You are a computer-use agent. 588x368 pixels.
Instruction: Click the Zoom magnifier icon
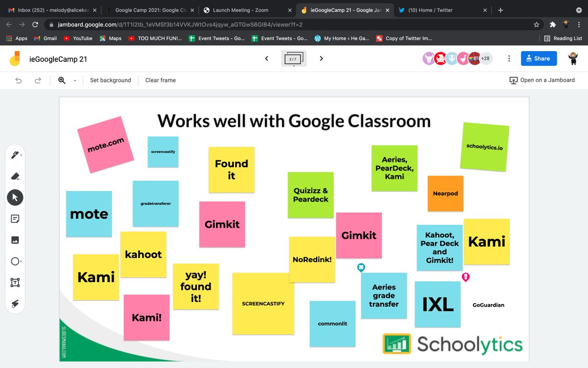62,80
